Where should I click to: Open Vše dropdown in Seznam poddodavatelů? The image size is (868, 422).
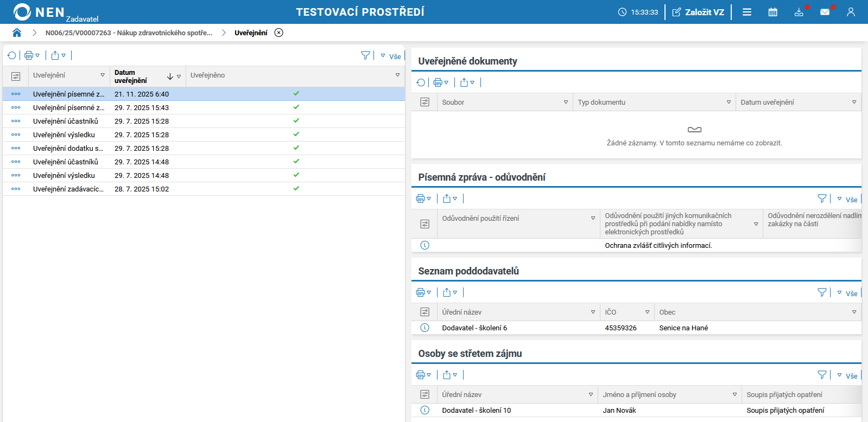coord(847,293)
